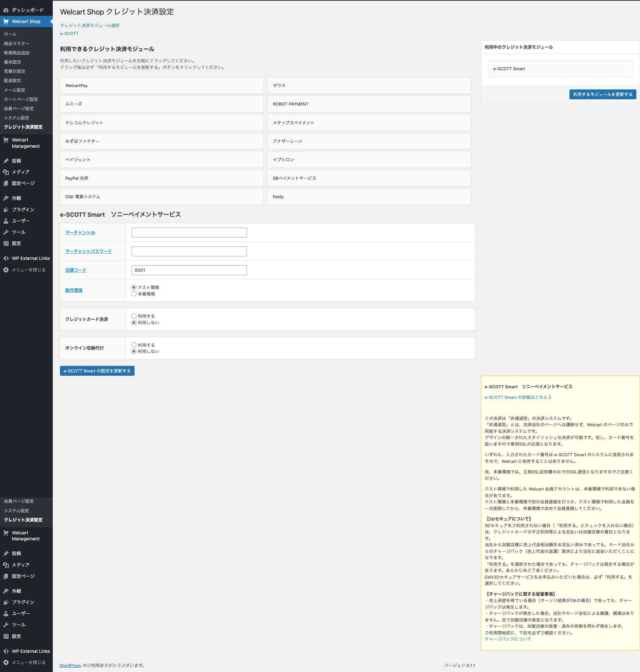
Task: Click the active e-SCOTT Smart module card
Action: 560,69
